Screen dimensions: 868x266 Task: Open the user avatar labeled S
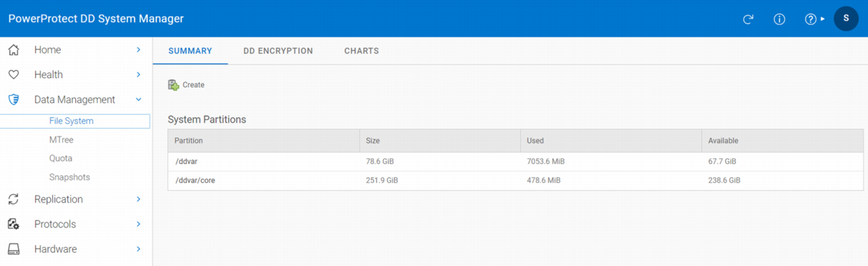846,19
